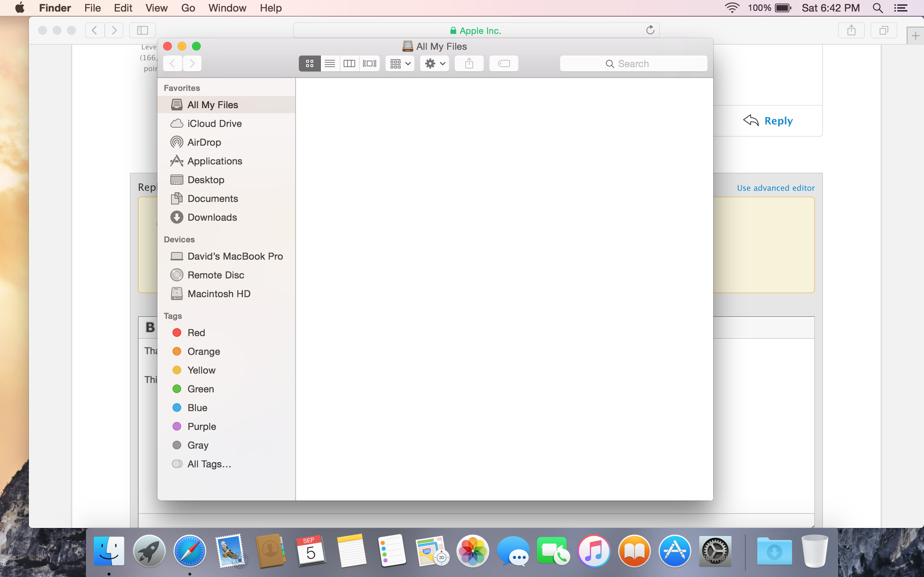
Task: Select the Red tag color dot
Action: click(177, 332)
